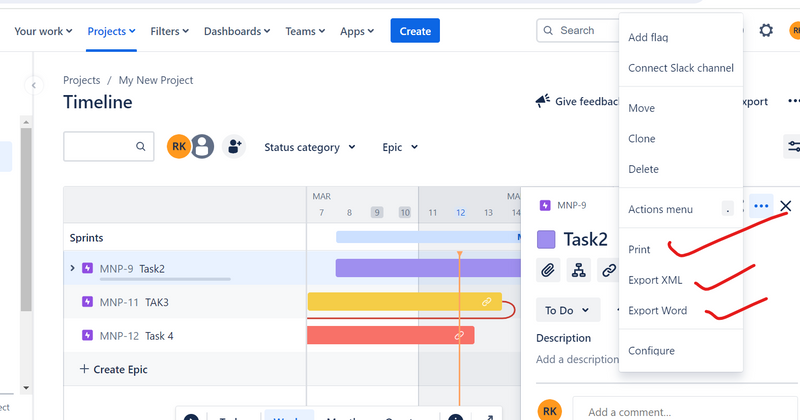Open the Dashboards dropdown
The height and width of the screenshot is (420, 800).
[x=237, y=31]
